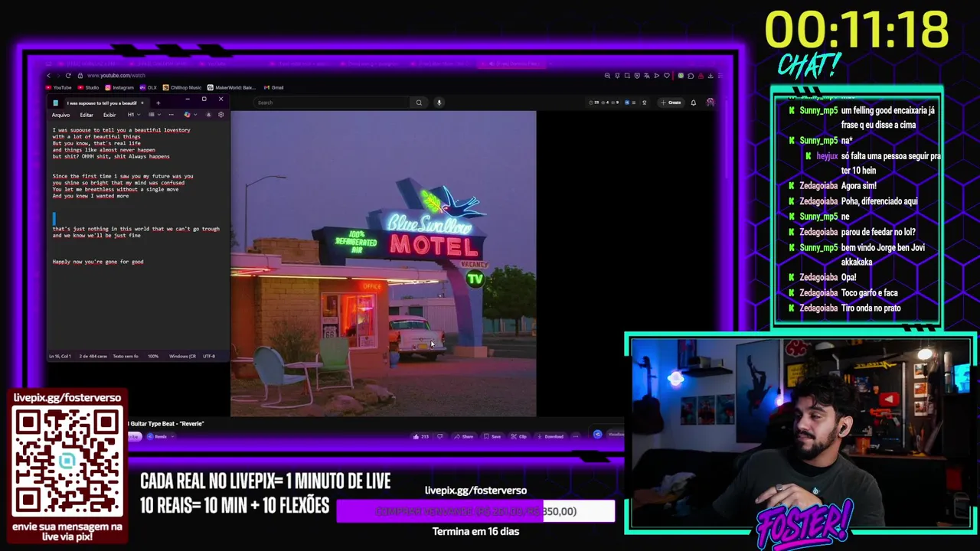This screenshot has height=551, width=980.
Task: Click the Clip button under the video
Action: (x=519, y=436)
